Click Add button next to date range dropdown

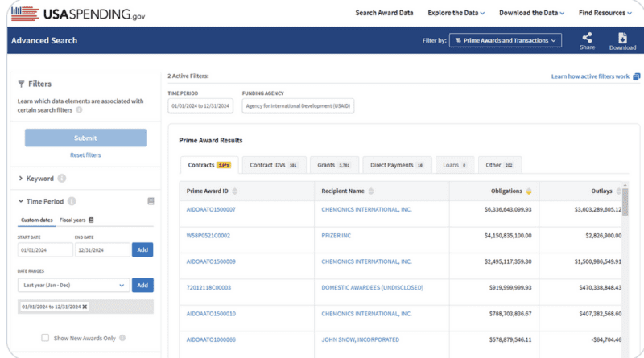(142, 285)
